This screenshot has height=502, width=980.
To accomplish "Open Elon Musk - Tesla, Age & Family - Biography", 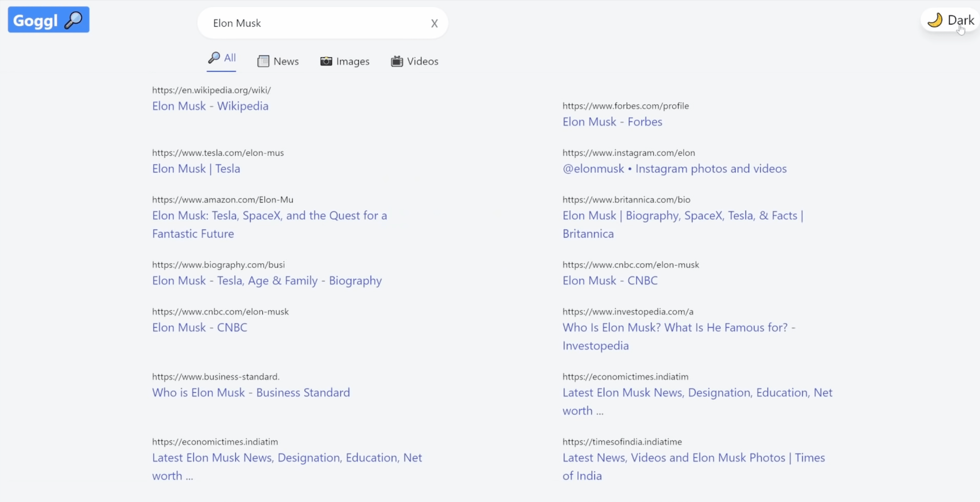I will tap(267, 281).
